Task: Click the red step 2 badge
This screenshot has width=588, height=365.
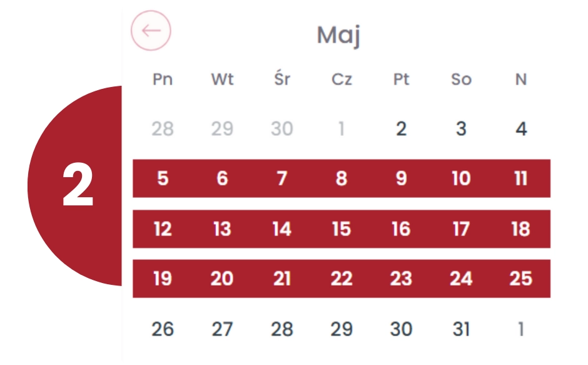Action: coord(75,185)
